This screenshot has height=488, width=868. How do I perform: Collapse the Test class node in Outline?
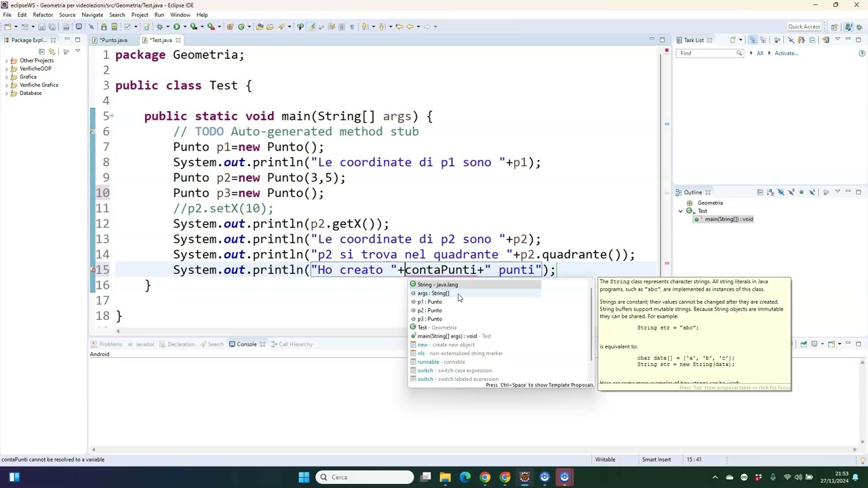[x=681, y=211]
